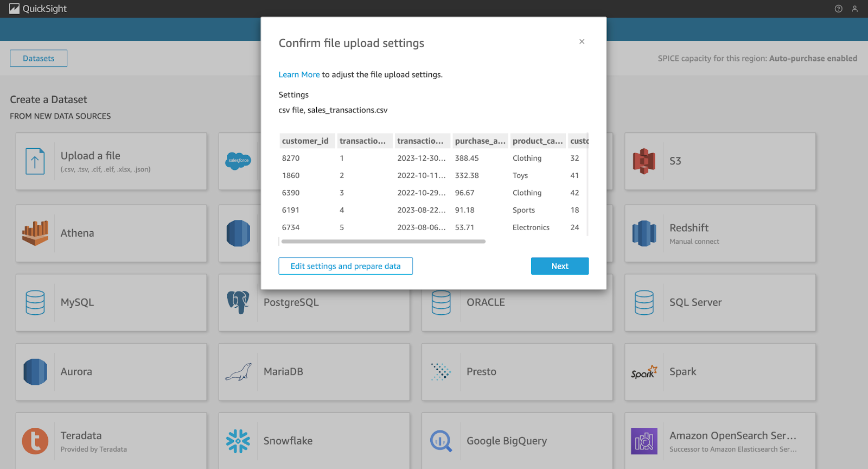Click the Google BigQuery magnifier icon

click(441, 441)
